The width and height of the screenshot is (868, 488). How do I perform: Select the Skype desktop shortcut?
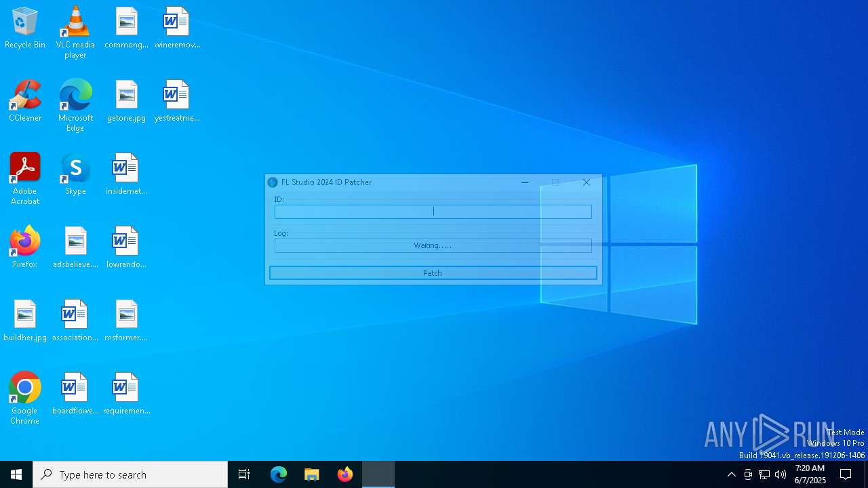pyautogui.click(x=75, y=174)
